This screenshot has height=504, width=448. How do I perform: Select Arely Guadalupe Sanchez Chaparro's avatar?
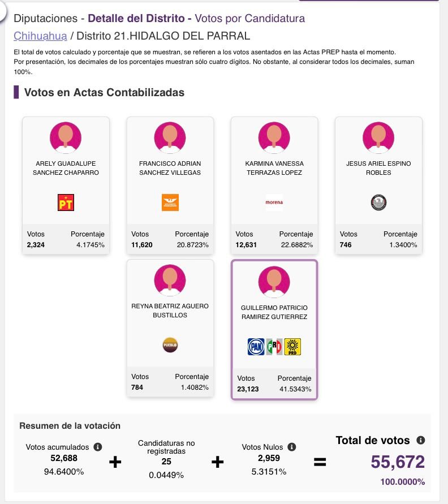pos(66,136)
